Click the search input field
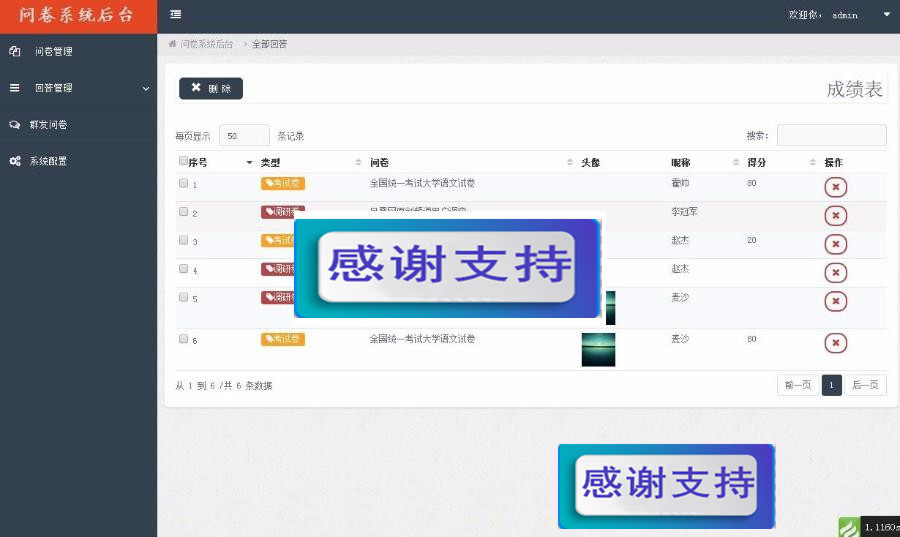The height and width of the screenshot is (537, 900). [x=831, y=135]
